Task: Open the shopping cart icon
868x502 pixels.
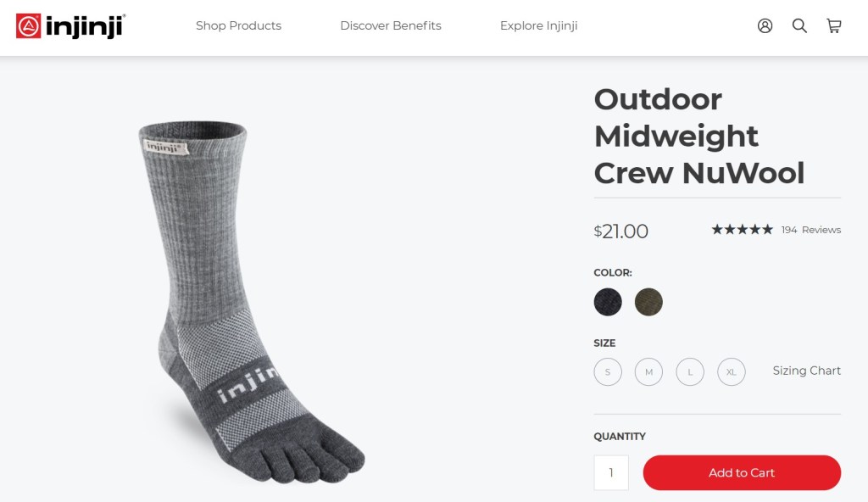Action: click(x=834, y=25)
